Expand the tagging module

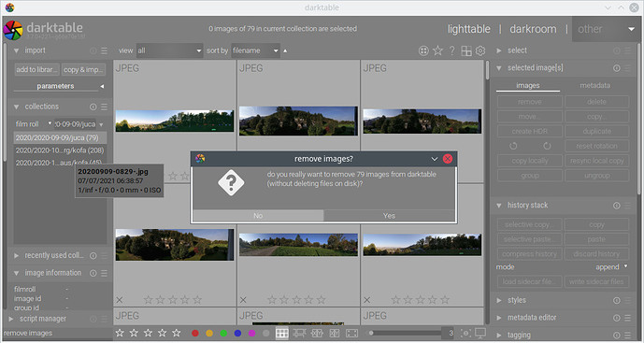click(x=499, y=336)
